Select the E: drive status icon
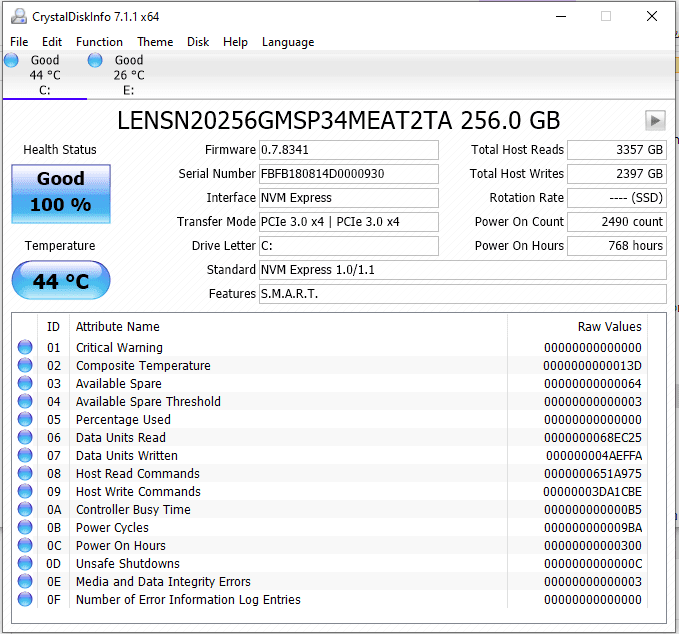The image size is (679, 634). (x=95, y=61)
